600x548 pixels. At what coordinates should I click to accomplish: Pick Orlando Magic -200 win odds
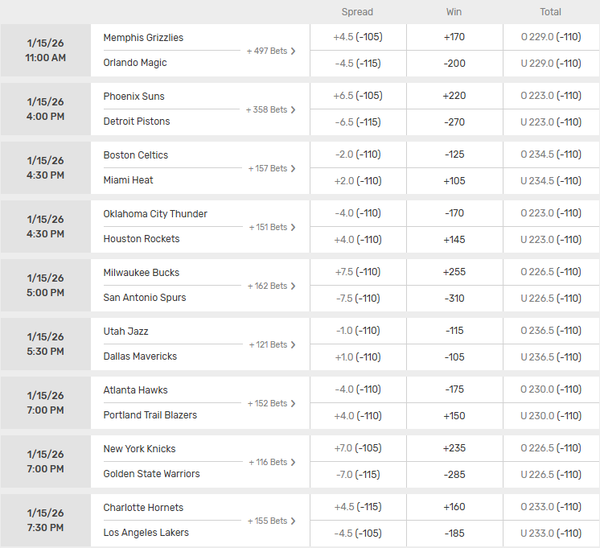(454, 63)
